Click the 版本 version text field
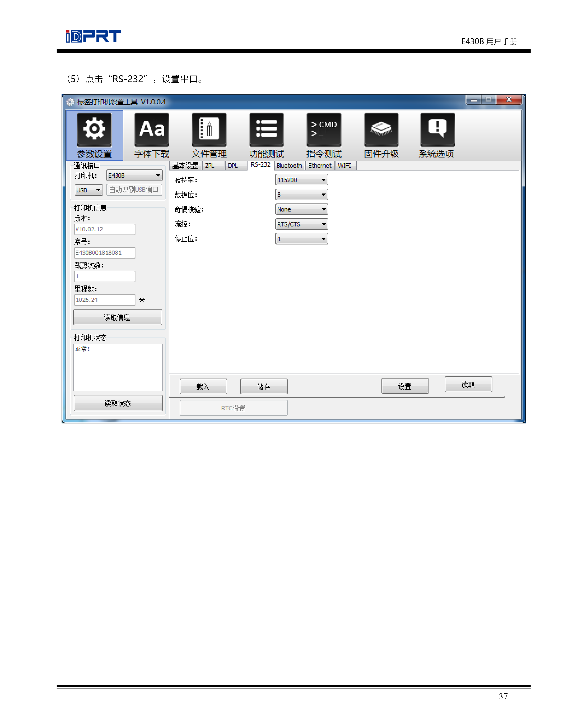 (104, 230)
